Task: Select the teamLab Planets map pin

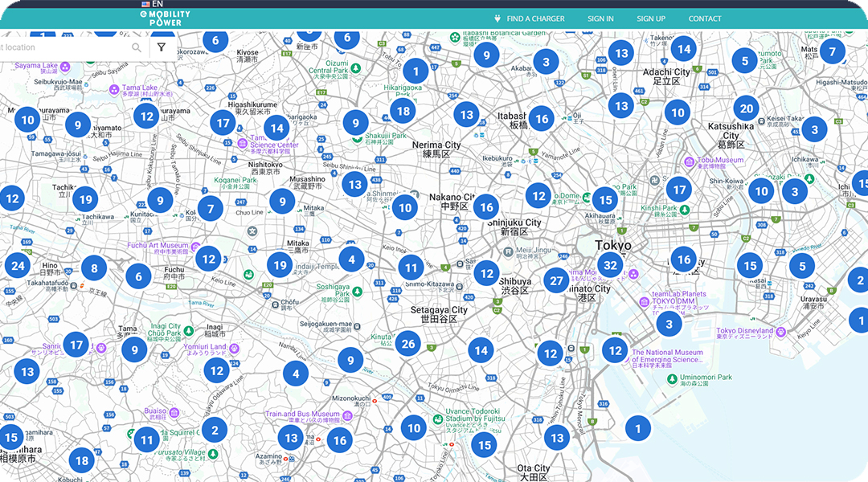Action: click(x=645, y=301)
